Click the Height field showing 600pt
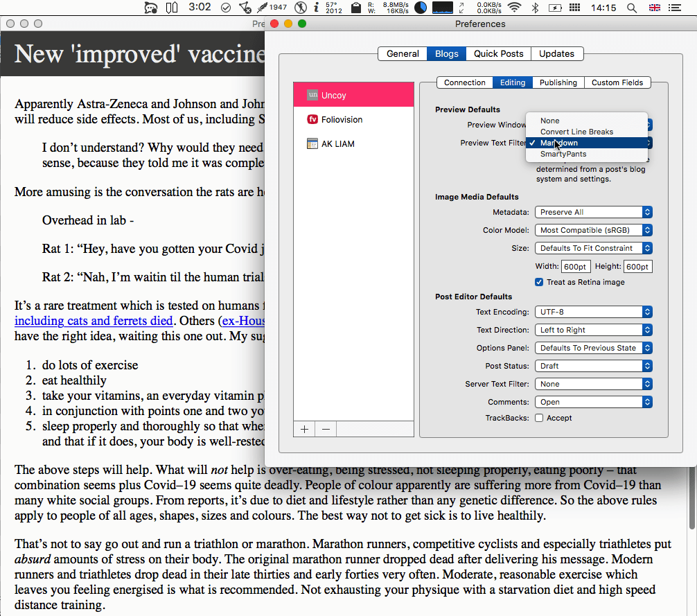 (638, 267)
